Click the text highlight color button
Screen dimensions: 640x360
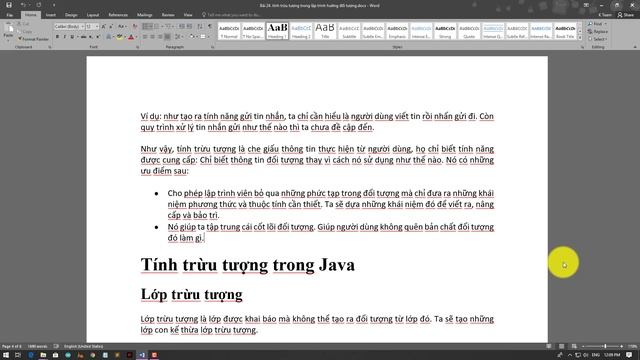coord(119,37)
